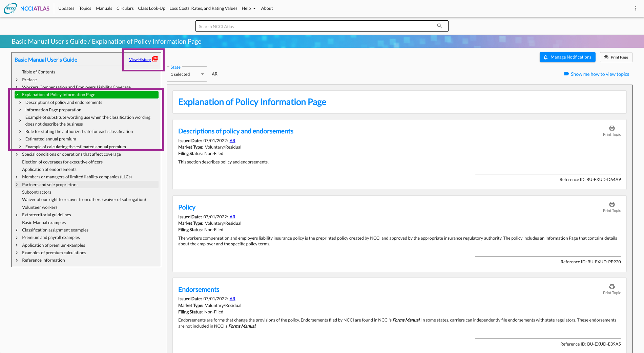Click Reference ID: BU-EXUD-PE920 text
644x353 pixels.
(x=590, y=262)
